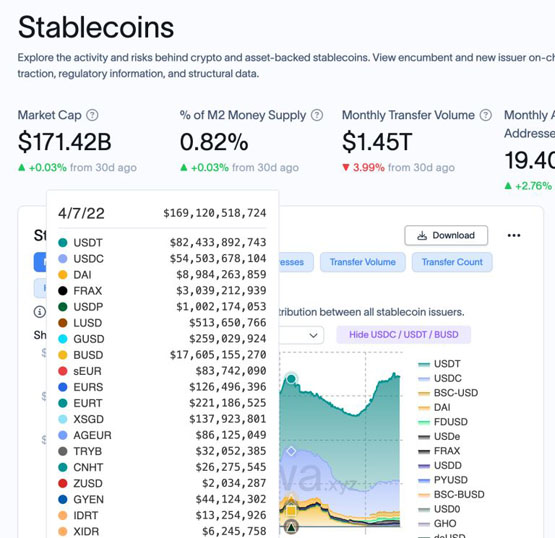
Task: Click the dark triangle marker at the chart bottom
Action: [291, 527]
